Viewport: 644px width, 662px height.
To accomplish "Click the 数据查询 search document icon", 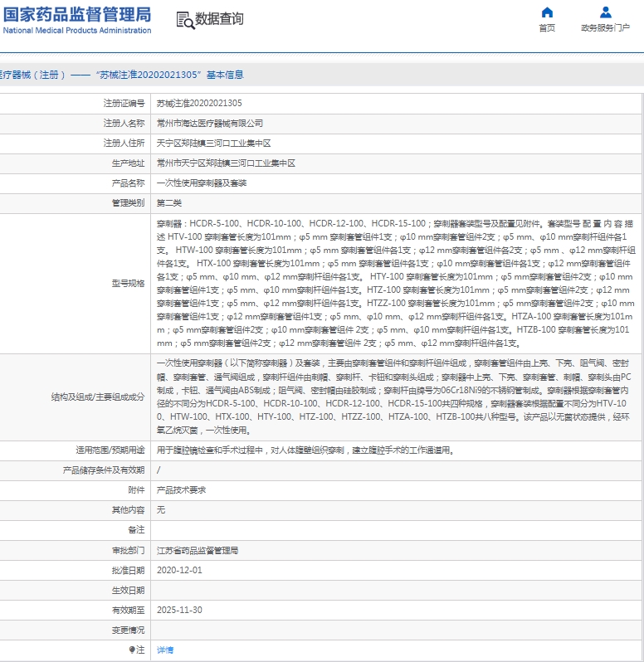I will pos(185,20).
